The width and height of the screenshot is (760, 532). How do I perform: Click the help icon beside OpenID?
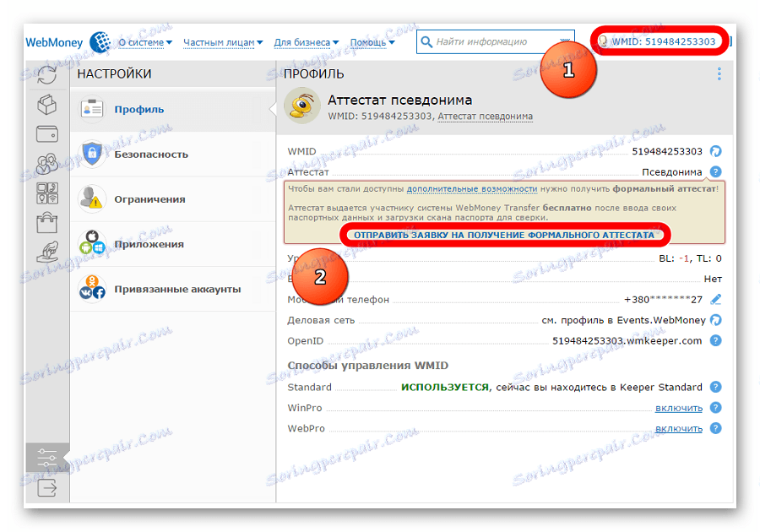click(x=715, y=340)
